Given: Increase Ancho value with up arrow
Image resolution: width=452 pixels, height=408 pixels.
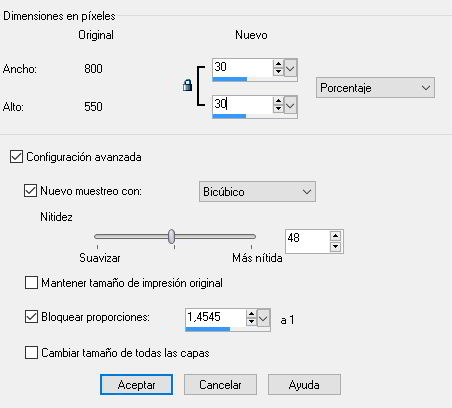Looking at the screenshot, I should click(278, 64).
